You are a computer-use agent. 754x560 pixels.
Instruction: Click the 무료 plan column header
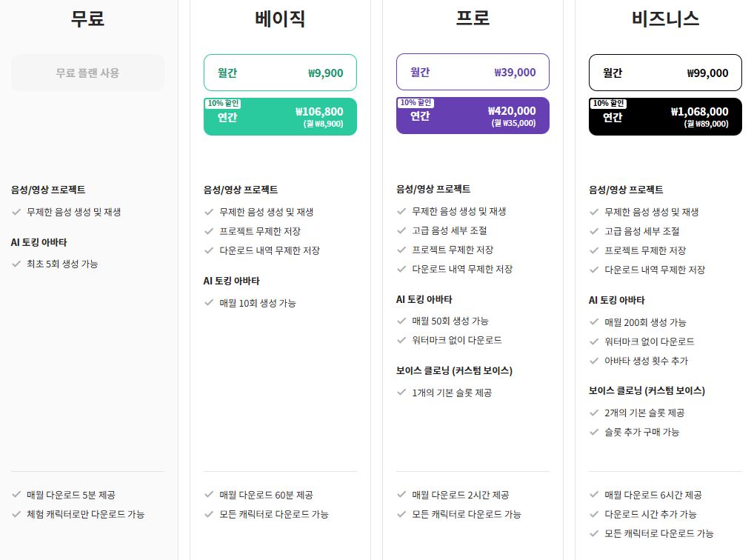click(87, 19)
